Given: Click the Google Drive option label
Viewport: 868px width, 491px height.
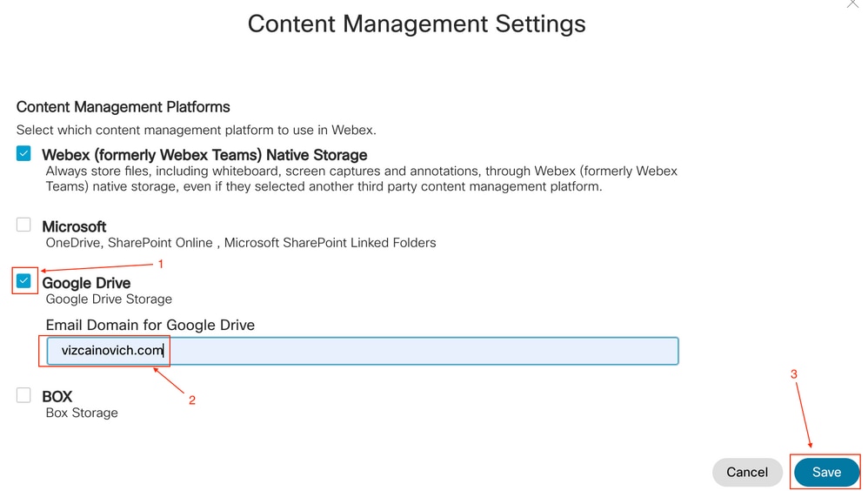Looking at the screenshot, I should (86, 283).
